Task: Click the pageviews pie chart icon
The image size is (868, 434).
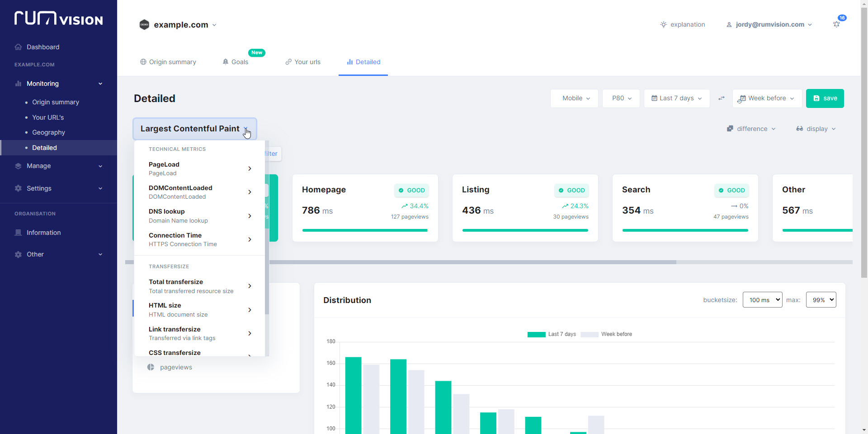Action: (x=151, y=367)
